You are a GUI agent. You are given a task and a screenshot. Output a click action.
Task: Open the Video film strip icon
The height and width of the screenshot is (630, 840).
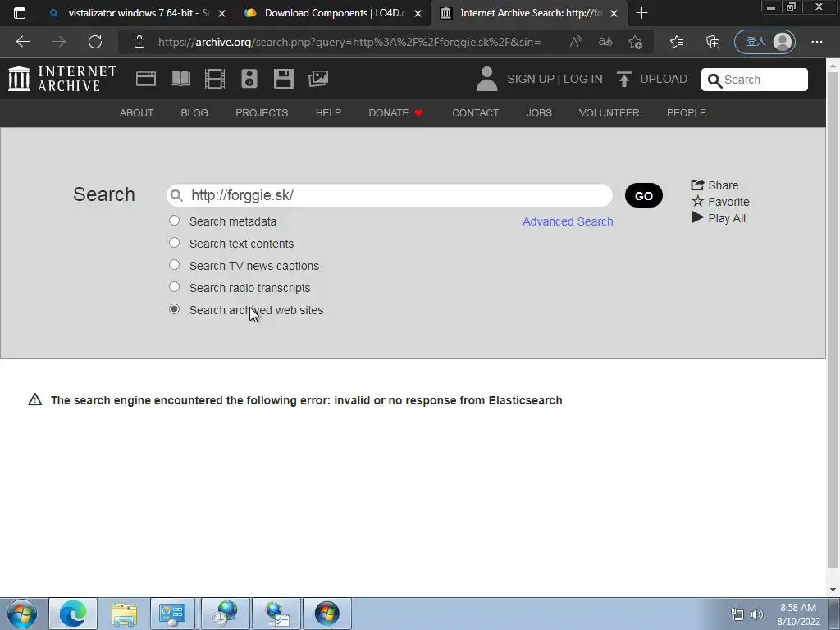pos(215,79)
